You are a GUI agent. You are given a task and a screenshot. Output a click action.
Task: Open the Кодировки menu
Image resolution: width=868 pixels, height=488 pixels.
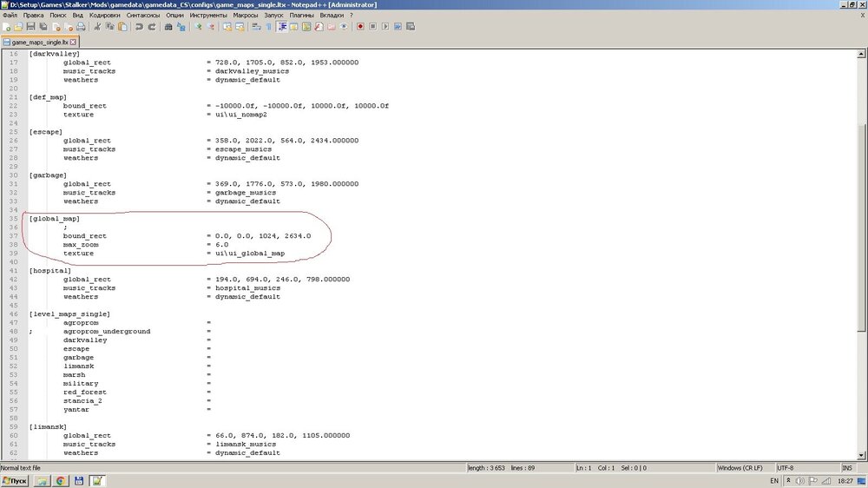(x=105, y=15)
